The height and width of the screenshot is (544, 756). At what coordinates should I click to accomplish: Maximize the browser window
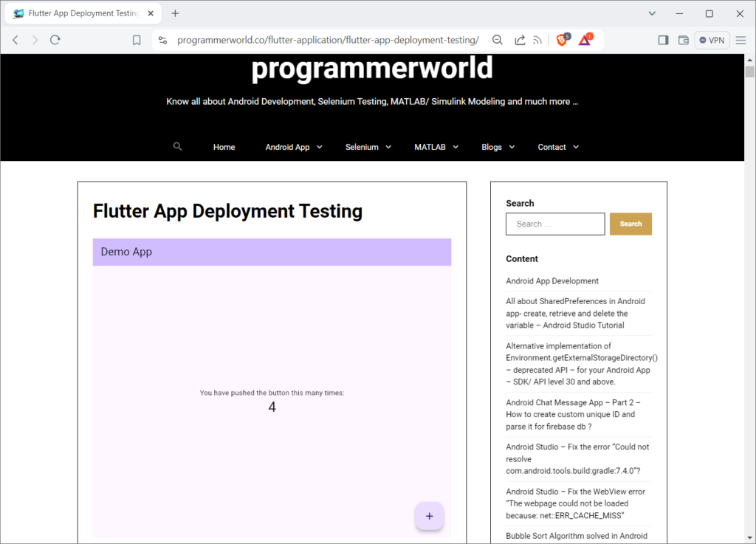pyautogui.click(x=709, y=13)
